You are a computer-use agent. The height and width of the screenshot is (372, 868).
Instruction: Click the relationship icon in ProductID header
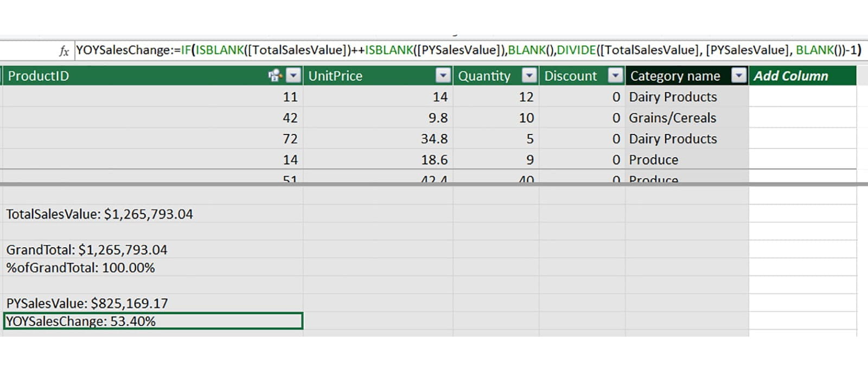[x=275, y=76]
